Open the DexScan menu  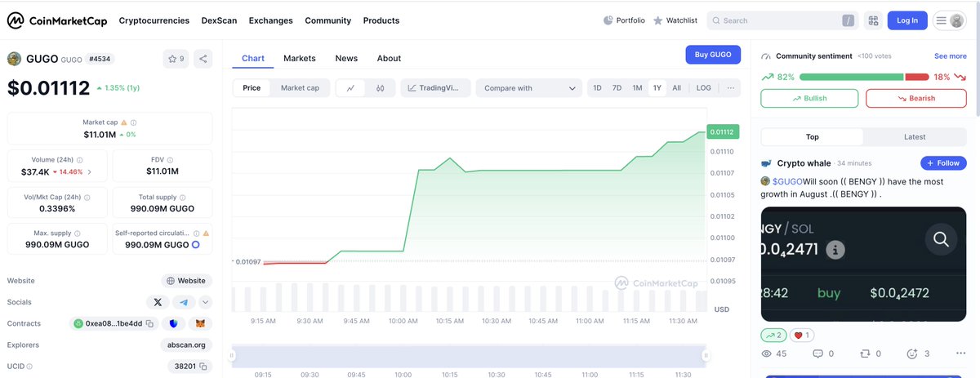click(x=219, y=20)
